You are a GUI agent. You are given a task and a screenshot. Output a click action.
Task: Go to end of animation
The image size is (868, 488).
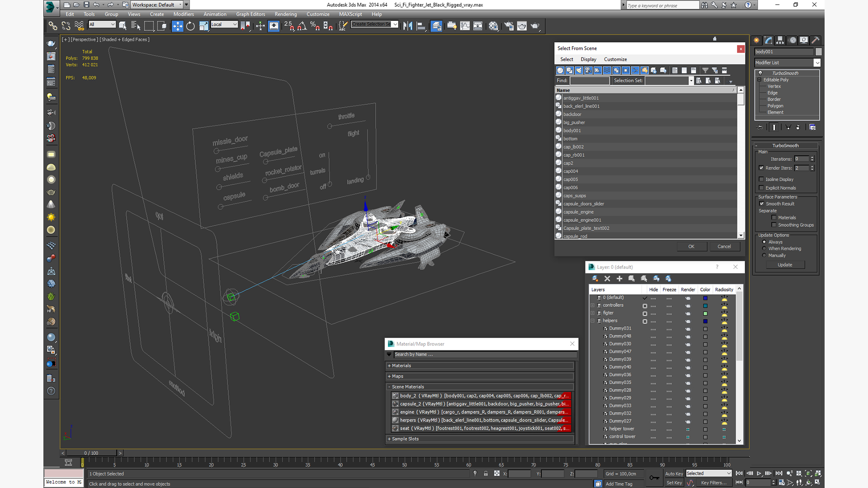point(779,473)
